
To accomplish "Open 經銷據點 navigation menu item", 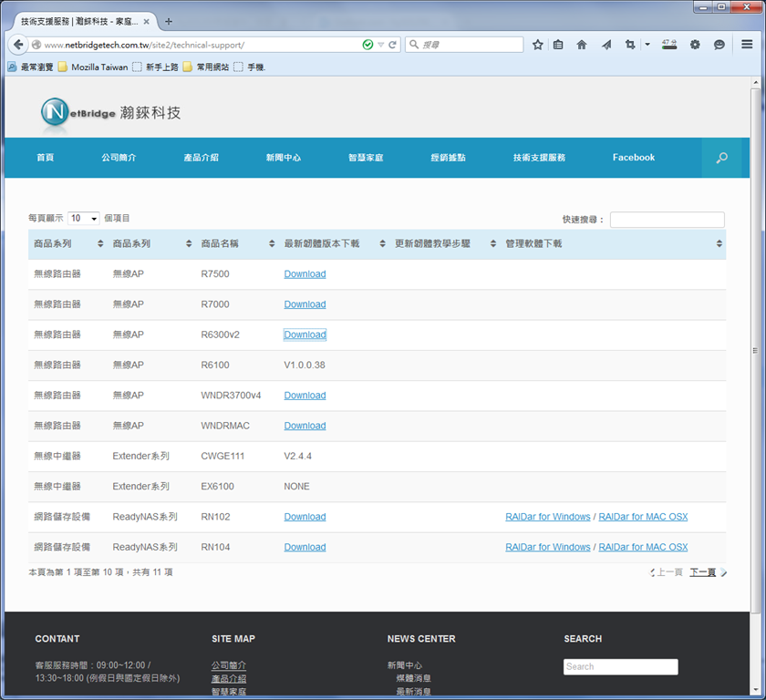I will 448,158.
